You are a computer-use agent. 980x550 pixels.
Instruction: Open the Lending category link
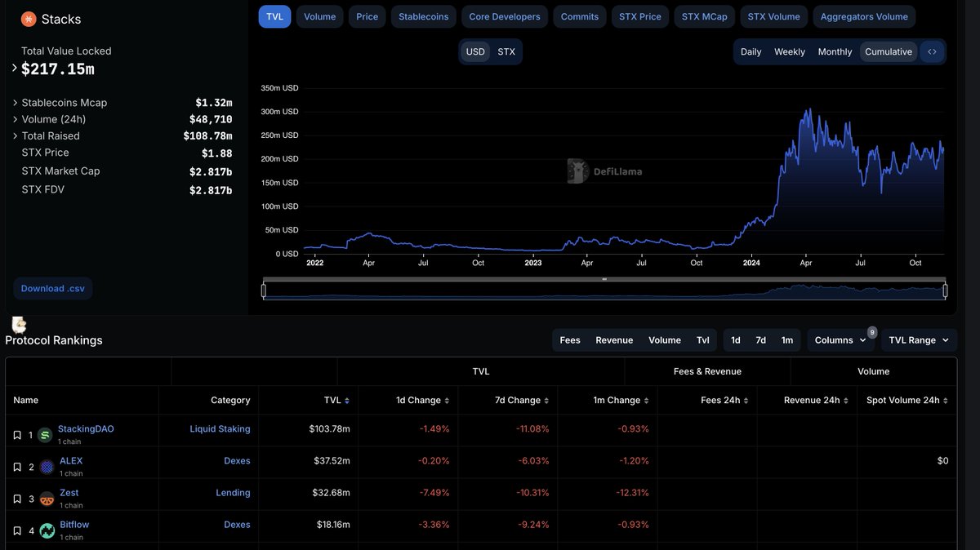point(234,493)
